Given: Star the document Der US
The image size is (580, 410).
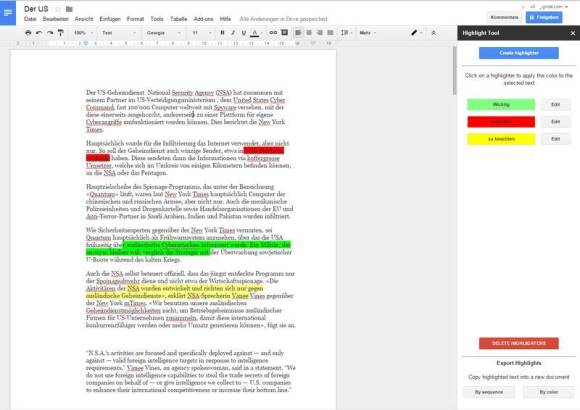Looking at the screenshot, I should point(58,9).
